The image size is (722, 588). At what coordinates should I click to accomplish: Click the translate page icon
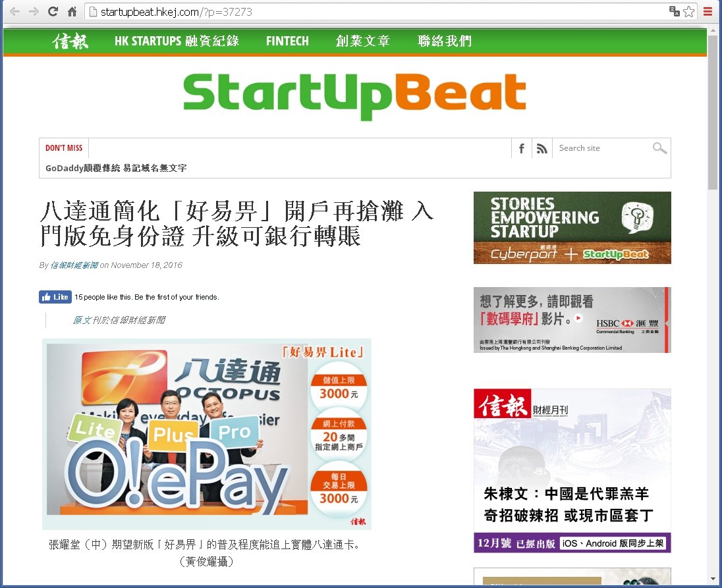[674, 12]
